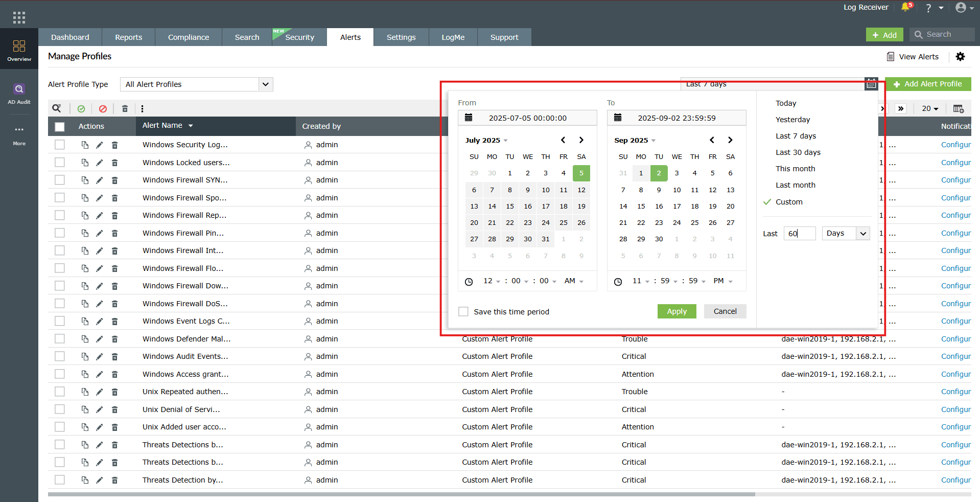Click the green enable profiles icon
This screenshot has height=502, width=980.
pos(81,108)
